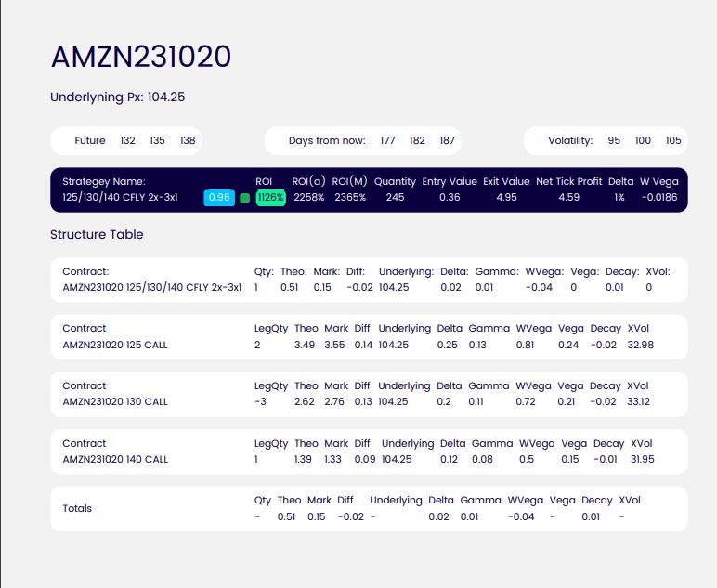717x588 pixels.
Task: Click the AMZN231020 125/130/140 CFLY 2x-3x1 contract
Action: coord(151,288)
